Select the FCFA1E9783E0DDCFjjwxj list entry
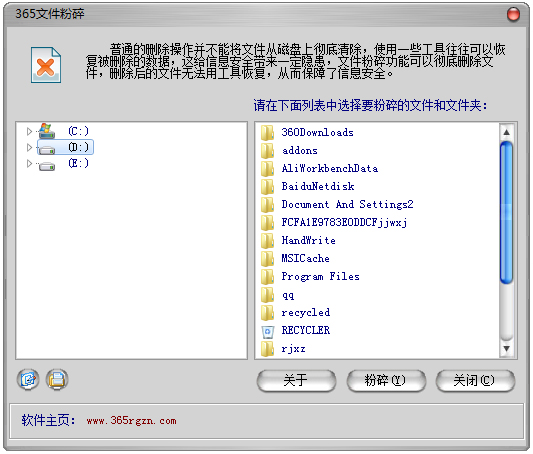 (344, 222)
